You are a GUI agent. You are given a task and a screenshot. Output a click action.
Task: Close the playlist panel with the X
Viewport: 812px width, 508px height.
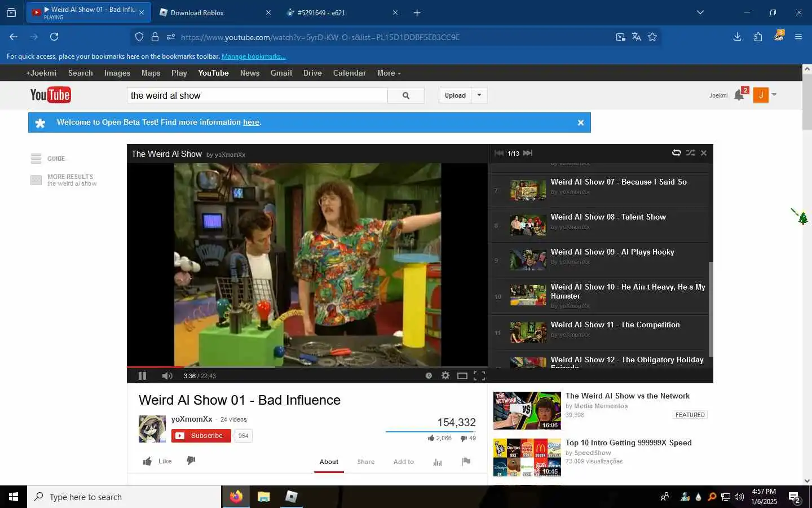point(704,153)
